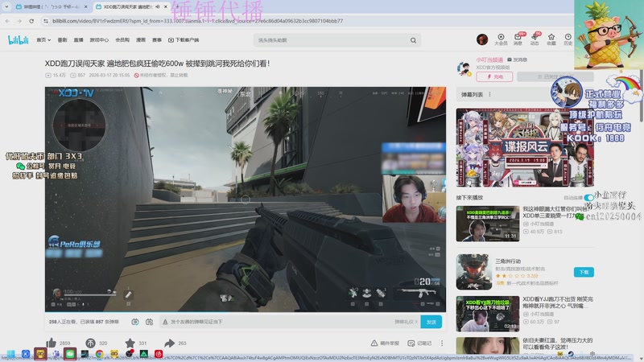644x362 pixels.
Task: Click the search magnifier icon
Action: pyautogui.click(x=413, y=40)
